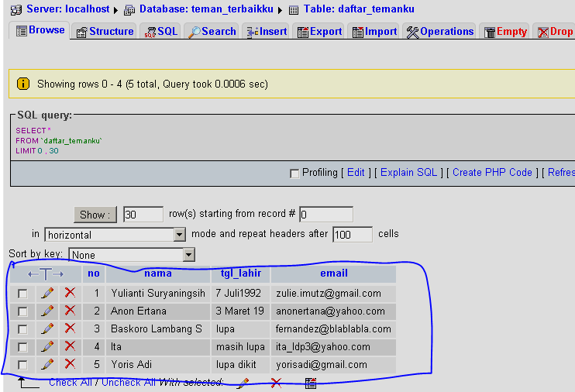
Task: Check the box for row 3 Baskoro Lambang S
Action: point(22,329)
